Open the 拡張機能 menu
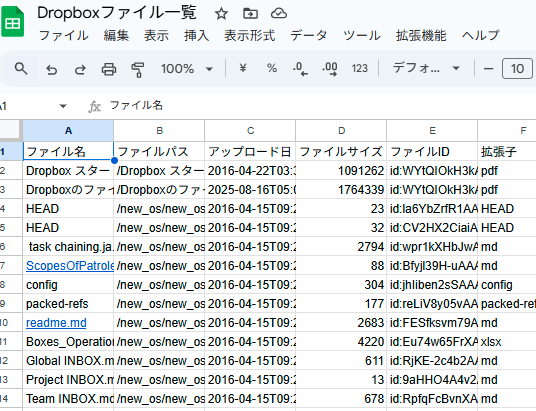The image size is (536, 411). click(421, 36)
